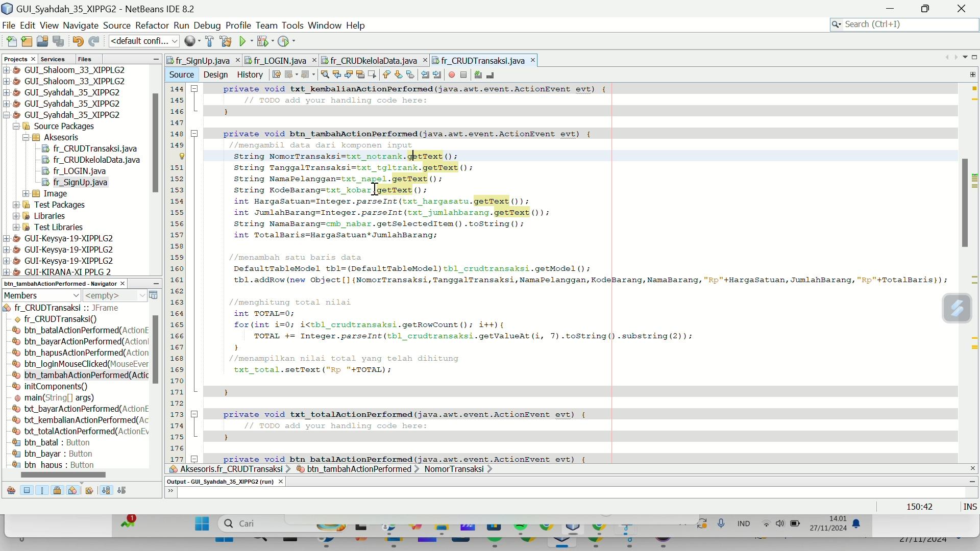Viewport: 980px width, 551px height.
Task: Open the Refactor menu
Action: tap(152, 26)
